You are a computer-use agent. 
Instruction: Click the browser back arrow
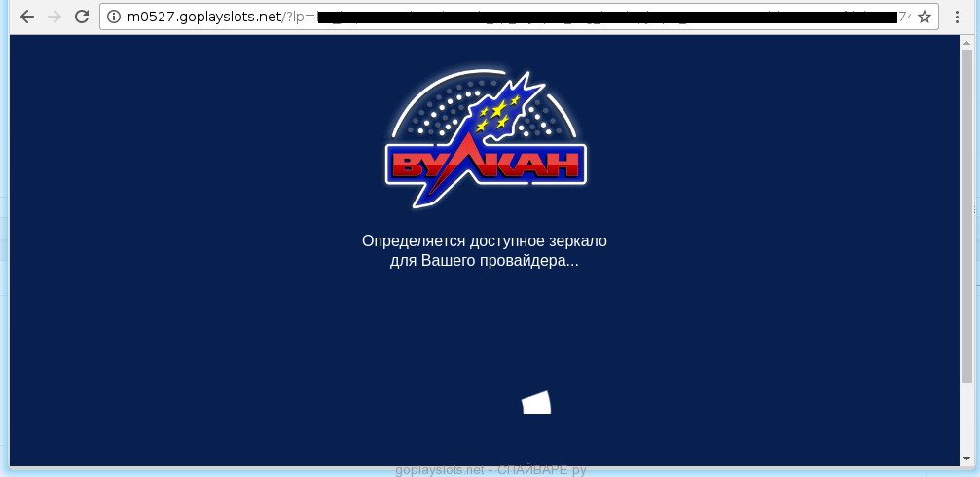coord(27,17)
